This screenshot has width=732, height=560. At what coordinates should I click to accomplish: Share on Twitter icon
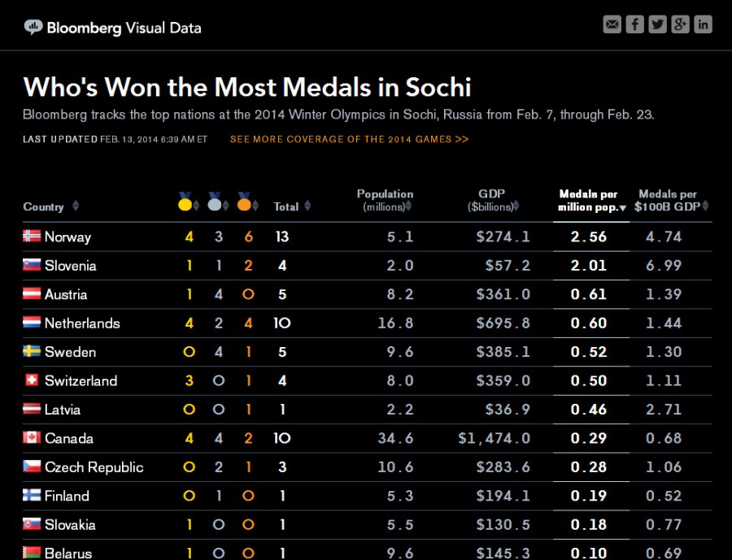(657, 24)
